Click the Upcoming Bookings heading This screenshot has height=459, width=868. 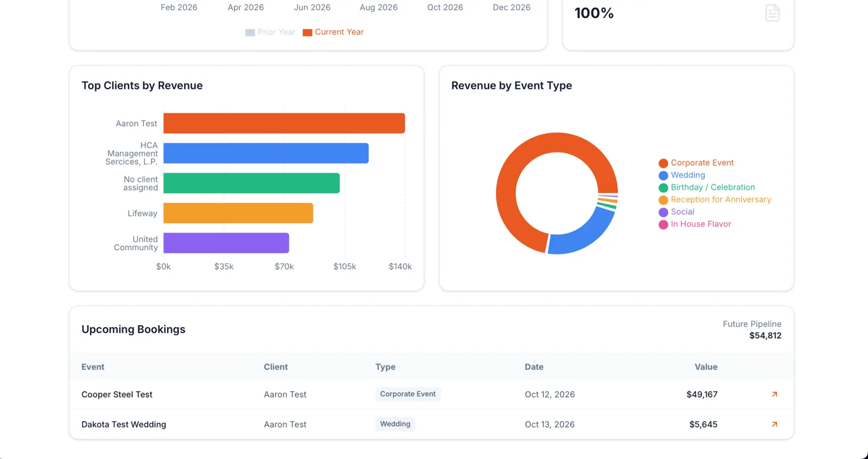click(x=133, y=329)
